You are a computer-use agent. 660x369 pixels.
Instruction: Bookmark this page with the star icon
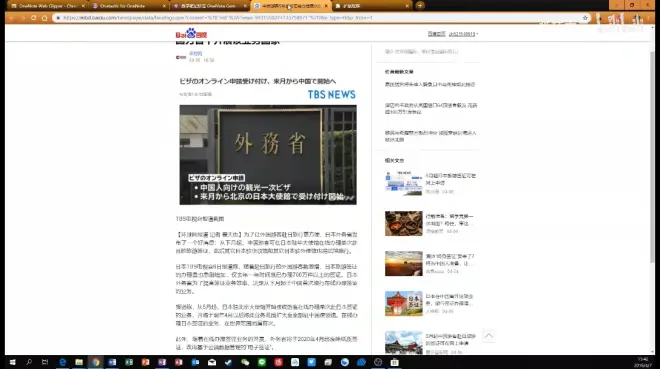click(x=585, y=18)
